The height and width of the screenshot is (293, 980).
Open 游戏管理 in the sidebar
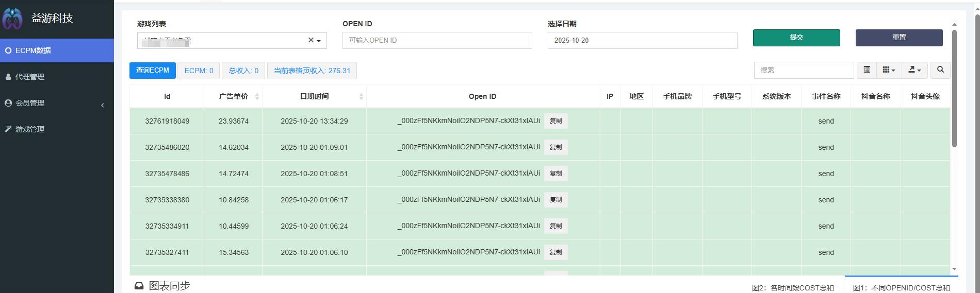30,129
